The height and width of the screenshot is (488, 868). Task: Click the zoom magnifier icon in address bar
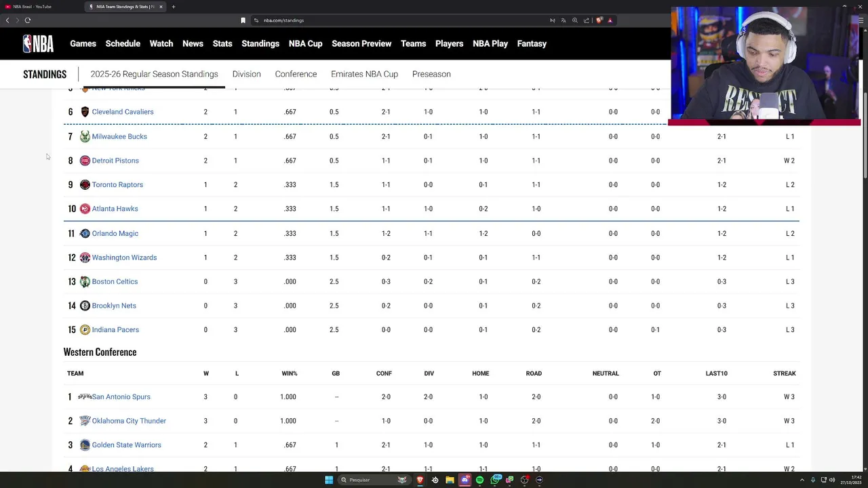click(575, 20)
